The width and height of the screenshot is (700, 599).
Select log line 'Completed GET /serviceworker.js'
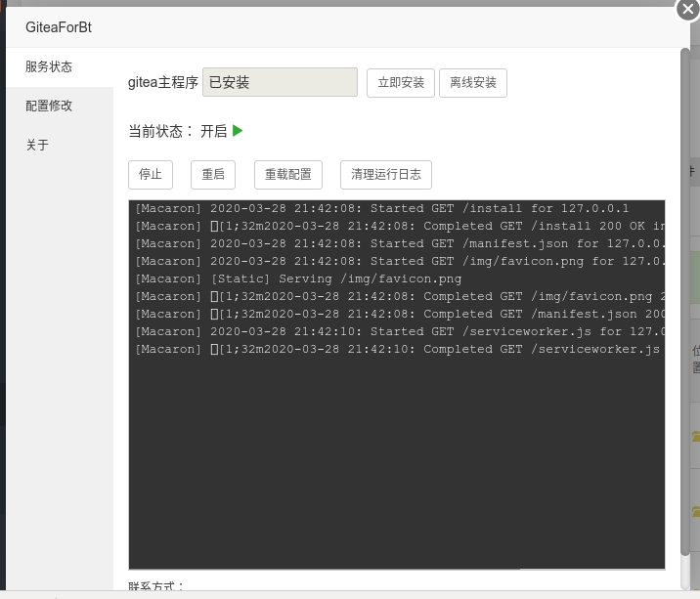(400, 350)
